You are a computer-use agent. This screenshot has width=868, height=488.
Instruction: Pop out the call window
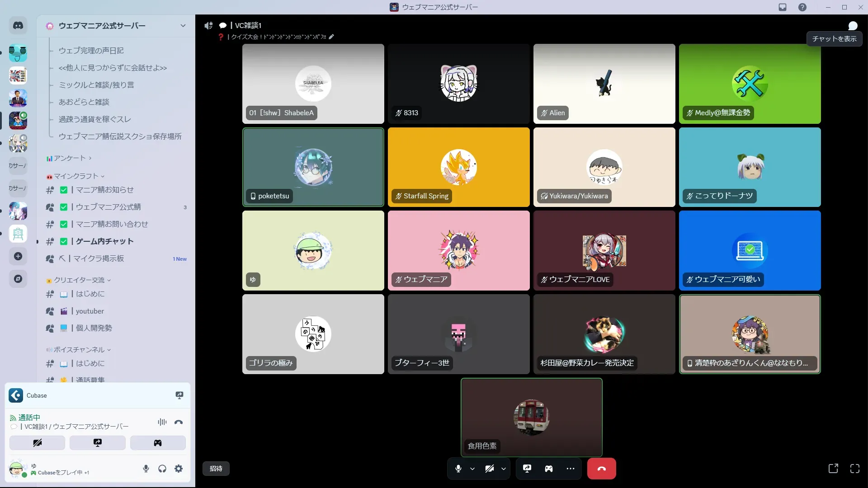(x=833, y=469)
